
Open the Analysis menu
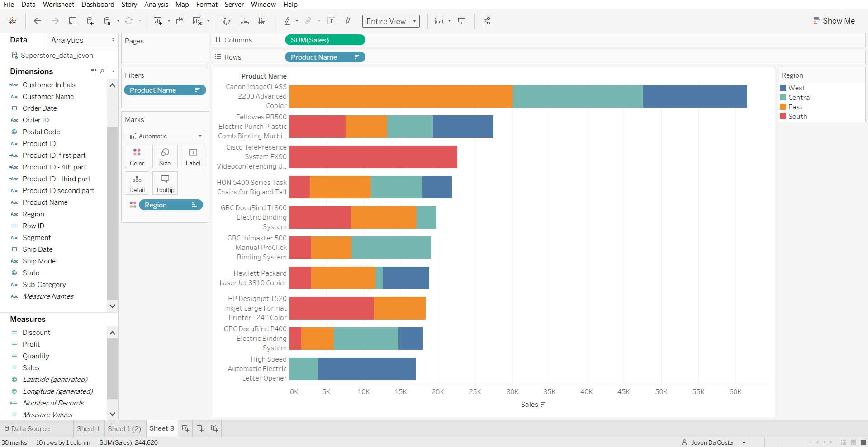pyautogui.click(x=156, y=4)
